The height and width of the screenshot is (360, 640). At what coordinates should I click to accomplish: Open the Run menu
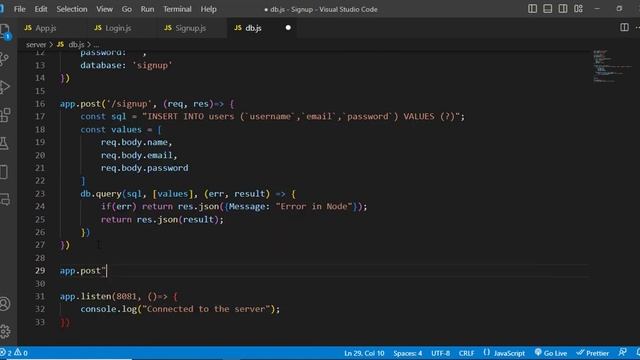point(147,9)
